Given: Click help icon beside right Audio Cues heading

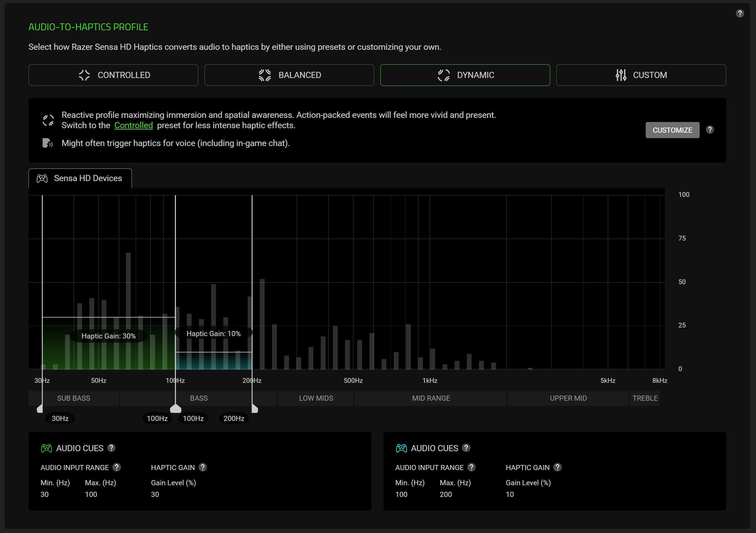Looking at the screenshot, I should tap(466, 448).
